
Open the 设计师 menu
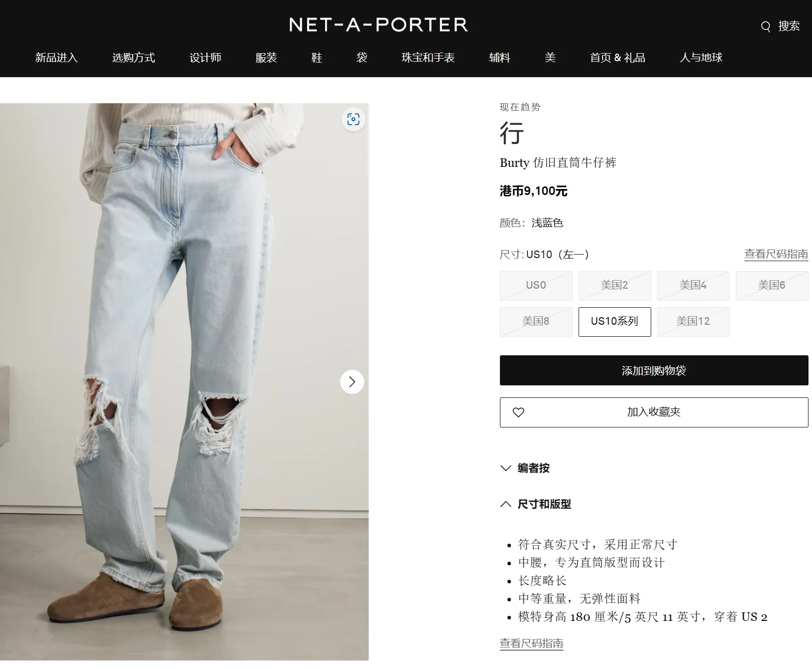pos(205,58)
